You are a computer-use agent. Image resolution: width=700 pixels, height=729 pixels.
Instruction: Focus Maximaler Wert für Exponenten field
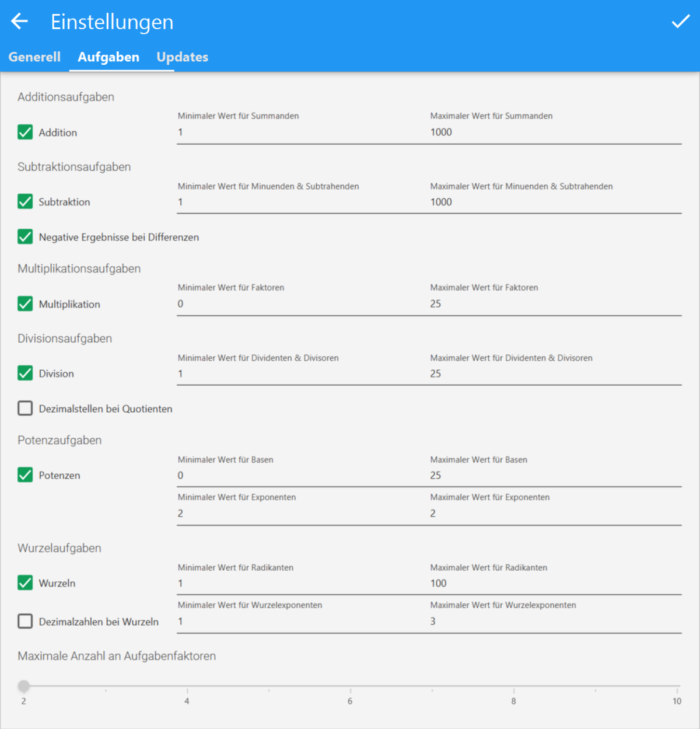[554, 514]
